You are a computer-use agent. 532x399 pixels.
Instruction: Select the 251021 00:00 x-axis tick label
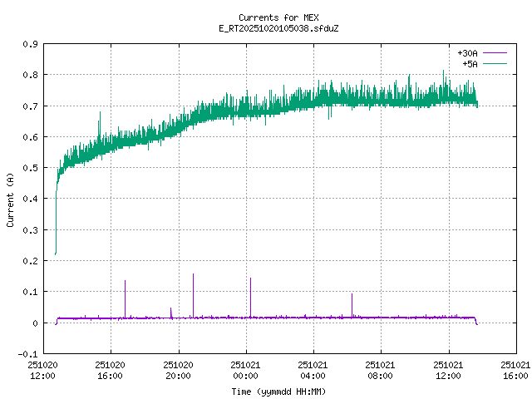245,370
